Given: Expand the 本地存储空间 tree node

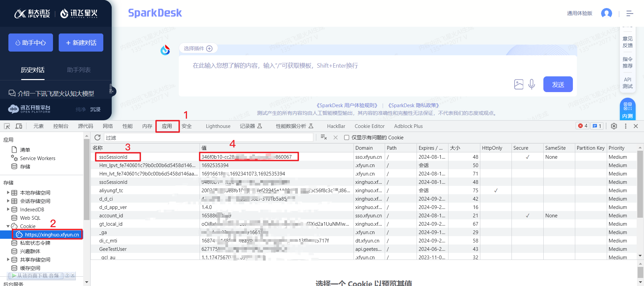Looking at the screenshot, I should pyautogui.click(x=8, y=193).
